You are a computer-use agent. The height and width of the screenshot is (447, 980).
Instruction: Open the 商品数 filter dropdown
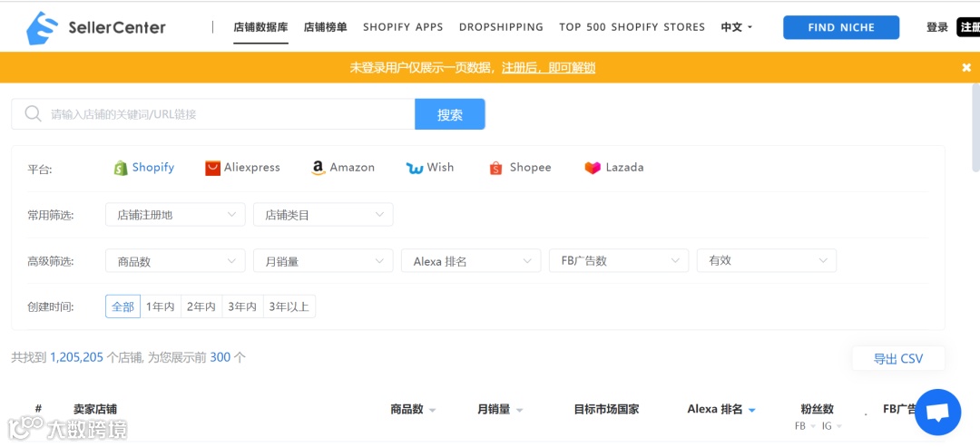175,260
